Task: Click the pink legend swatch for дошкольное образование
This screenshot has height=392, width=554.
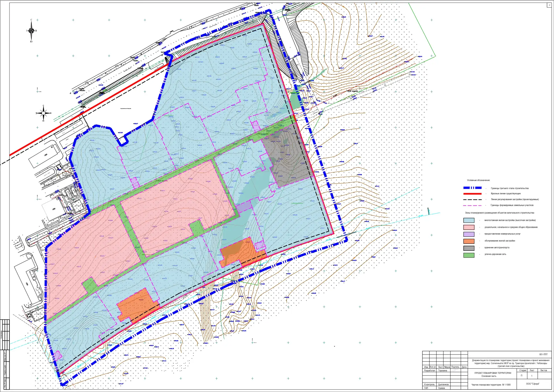Action: pyautogui.click(x=469, y=227)
